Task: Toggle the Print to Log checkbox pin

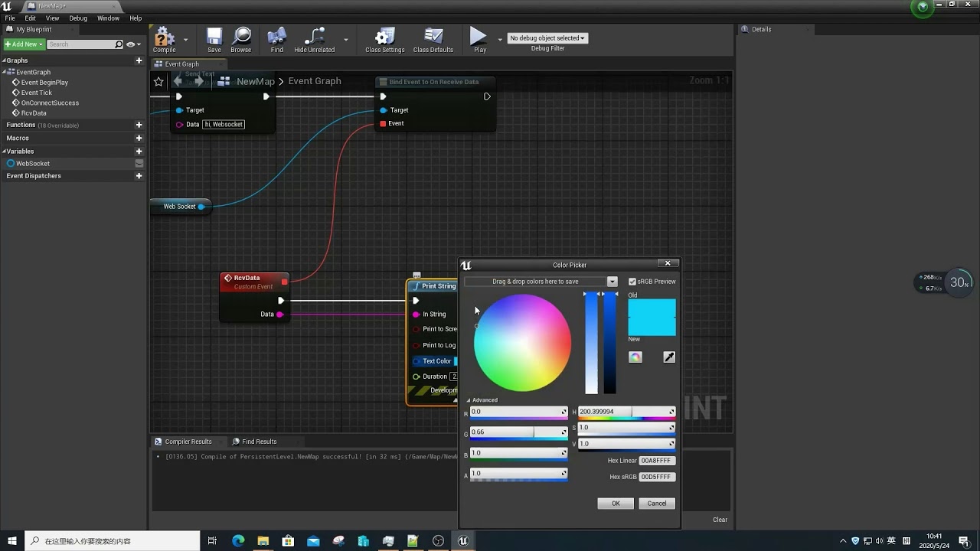Action: tap(416, 345)
